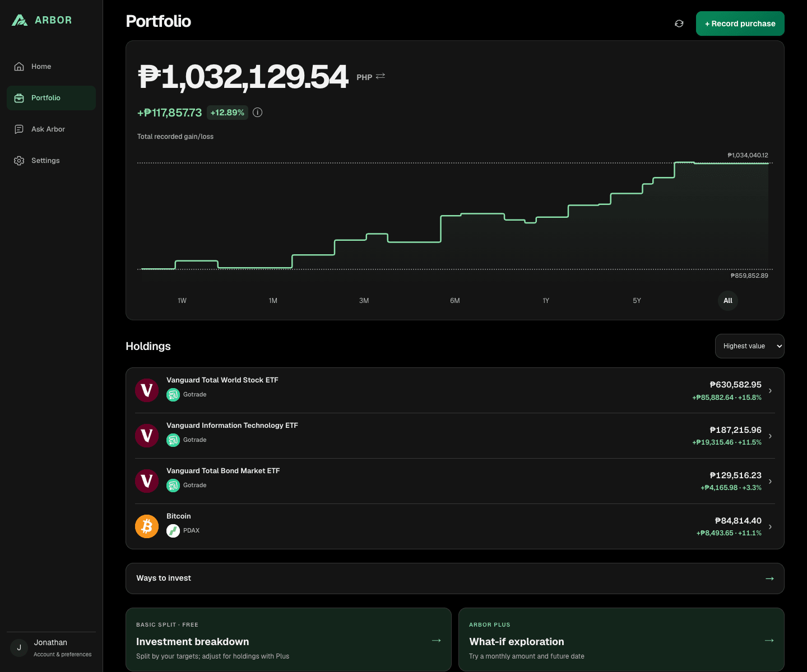Open Portfolio in the sidebar
Image resolution: width=807 pixels, height=672 pixels.
click(51, 98)
